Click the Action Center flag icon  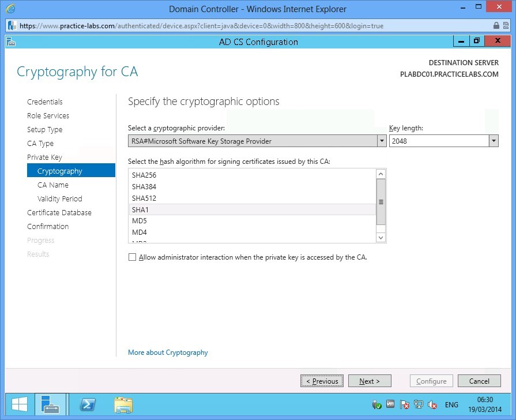[405, 405]
